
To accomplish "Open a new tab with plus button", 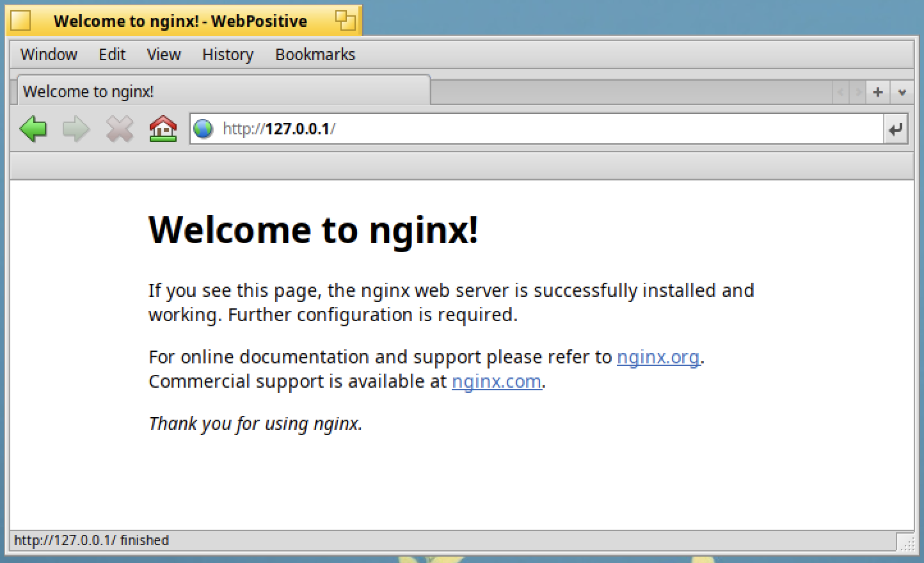I will click(878, 92).
